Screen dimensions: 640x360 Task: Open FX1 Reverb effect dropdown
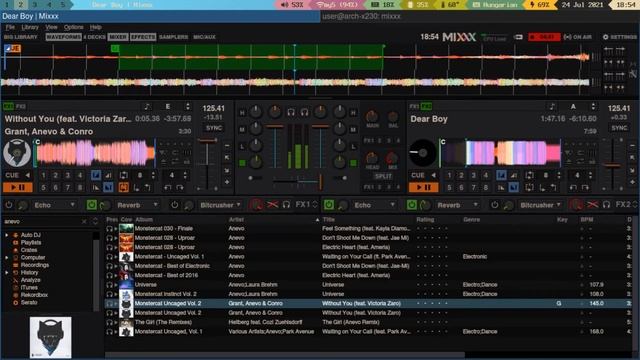[138, 205]
